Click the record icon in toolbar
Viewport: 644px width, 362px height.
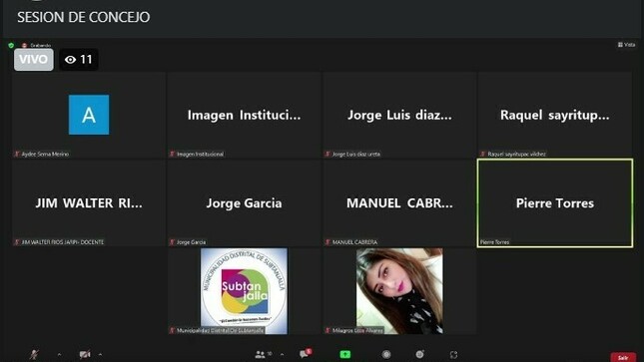(386, 354)
